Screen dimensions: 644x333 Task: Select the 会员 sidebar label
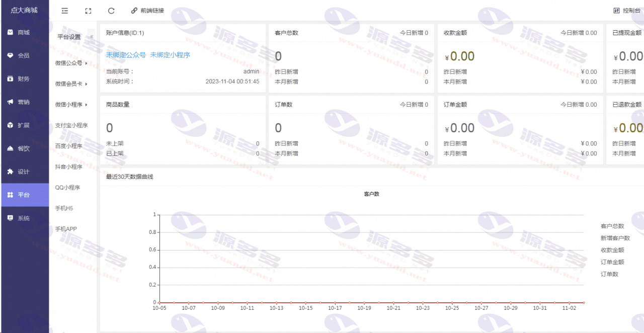pos(24,55)
